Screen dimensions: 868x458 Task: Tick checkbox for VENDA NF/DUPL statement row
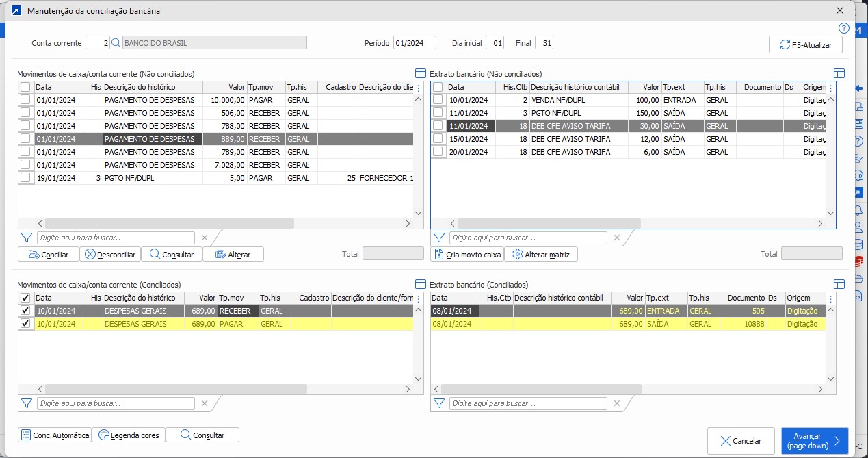click(438, 100)
